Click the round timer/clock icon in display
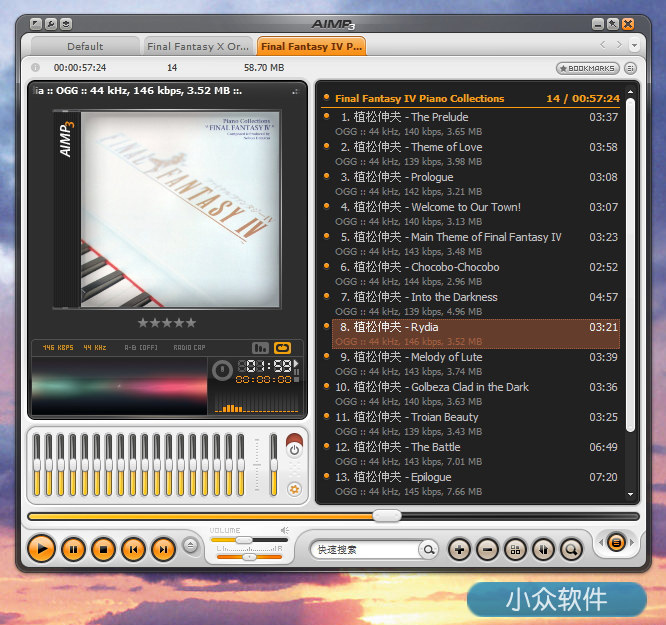Viewport: 666px width, 625px height. [x=222, y=370]
